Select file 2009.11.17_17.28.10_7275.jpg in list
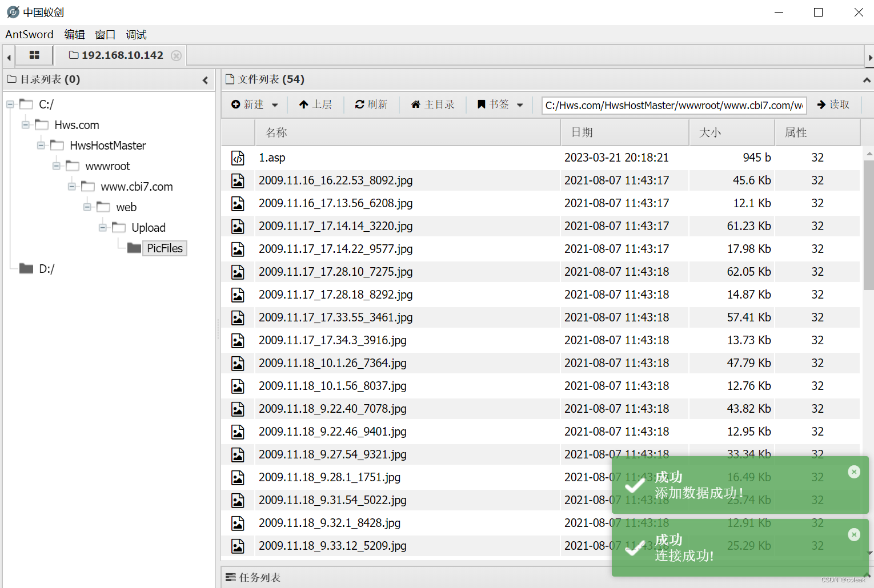 pos(336,272)
